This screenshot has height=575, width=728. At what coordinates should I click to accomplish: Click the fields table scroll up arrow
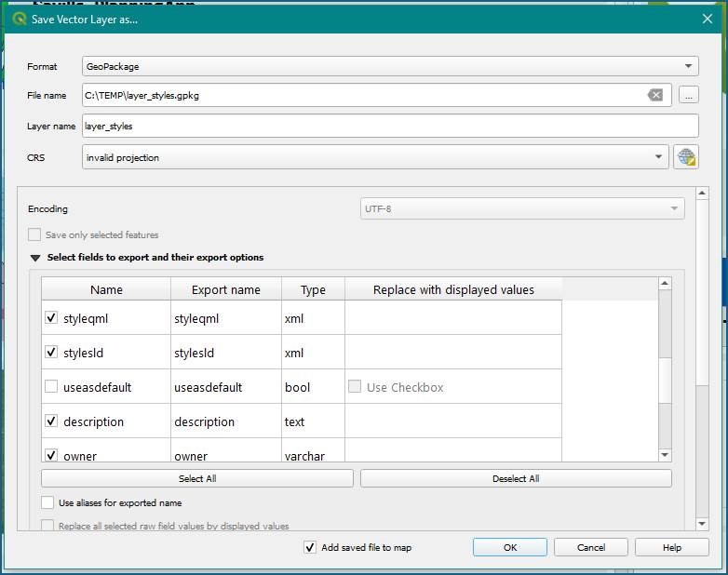(665, 283)
